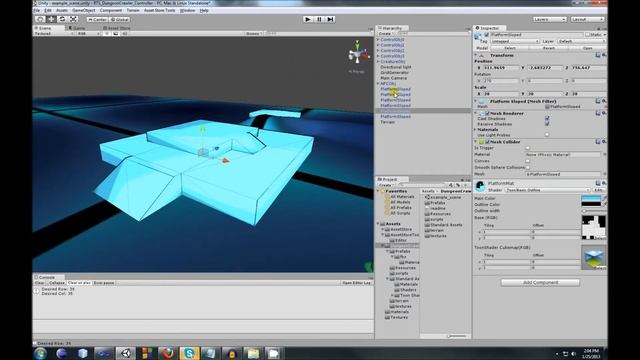This screenshot has height=360, width=640.
Task: Click the Windows Start button
Action: (40, 353)
